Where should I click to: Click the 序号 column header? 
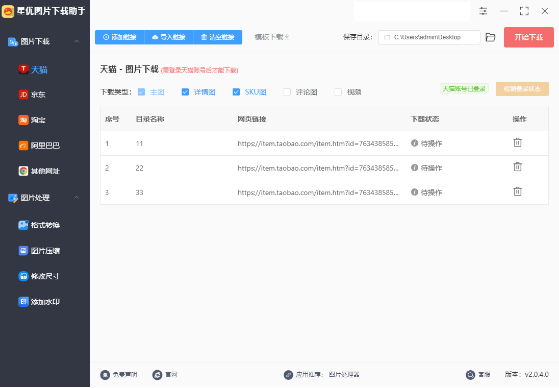click(x=112, y=119)
